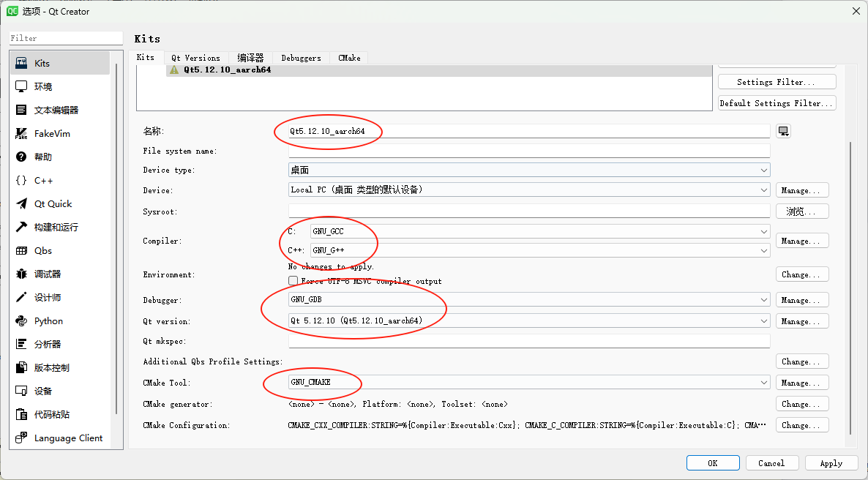This screenshot has height=480, width=868.
Task: Open the 构建和运行 settings category
Action: (x=60, y=227)
